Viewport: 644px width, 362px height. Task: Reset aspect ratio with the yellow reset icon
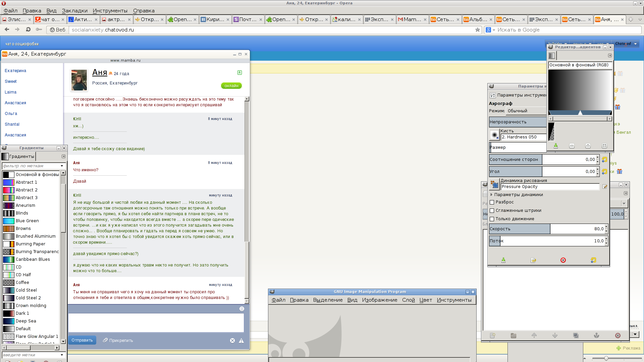[x=604, y=160]
